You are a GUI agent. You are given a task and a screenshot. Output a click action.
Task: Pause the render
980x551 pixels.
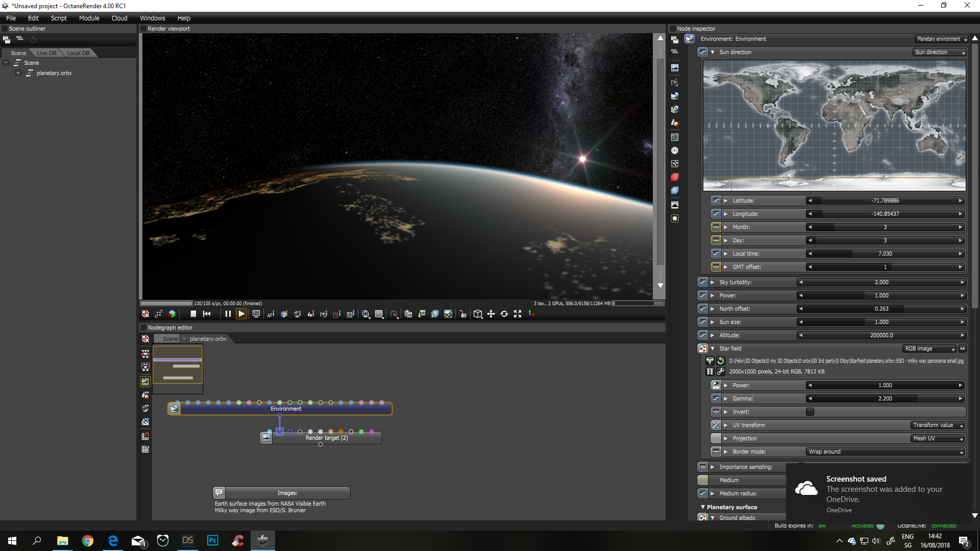click(x=228, y=314)
